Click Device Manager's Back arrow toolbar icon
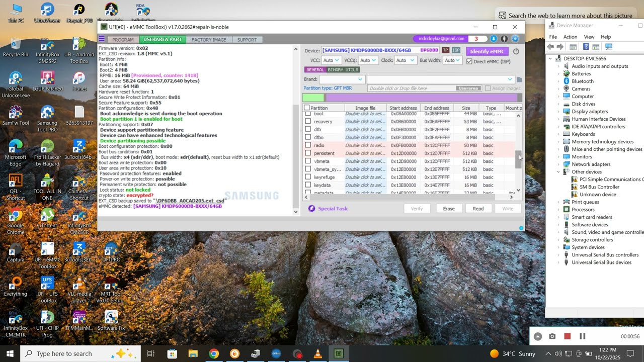Viewport: 644px width, 362px height. pos(550,47)
